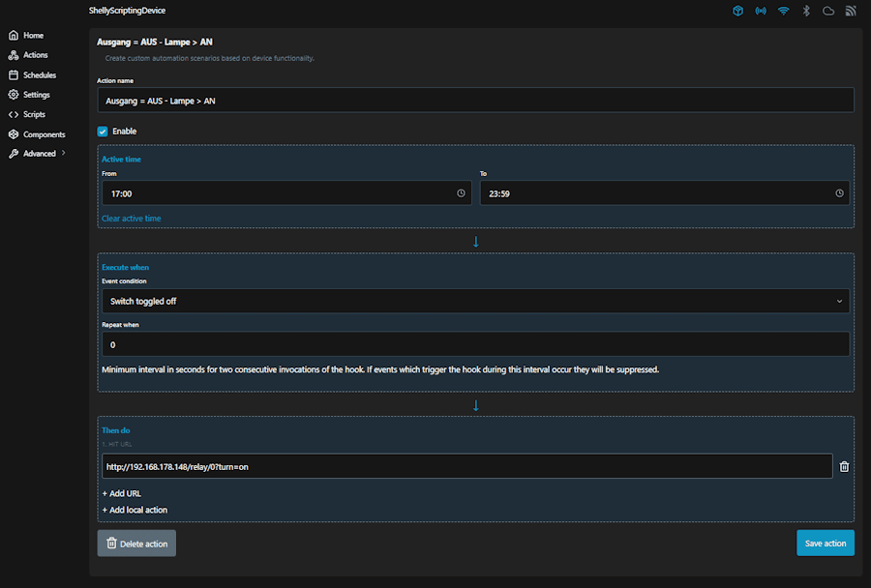Image resolution: width=871 pixels, height=588 pixels.
Task: Toggle the Enable checkbox
Action: [x=103, y=132]
